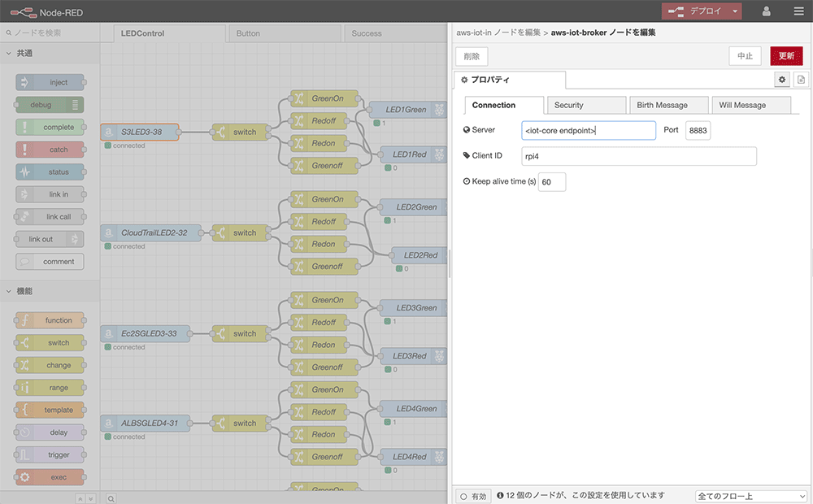
Task: Click the Node-RED logo
Action: point(46,12)
